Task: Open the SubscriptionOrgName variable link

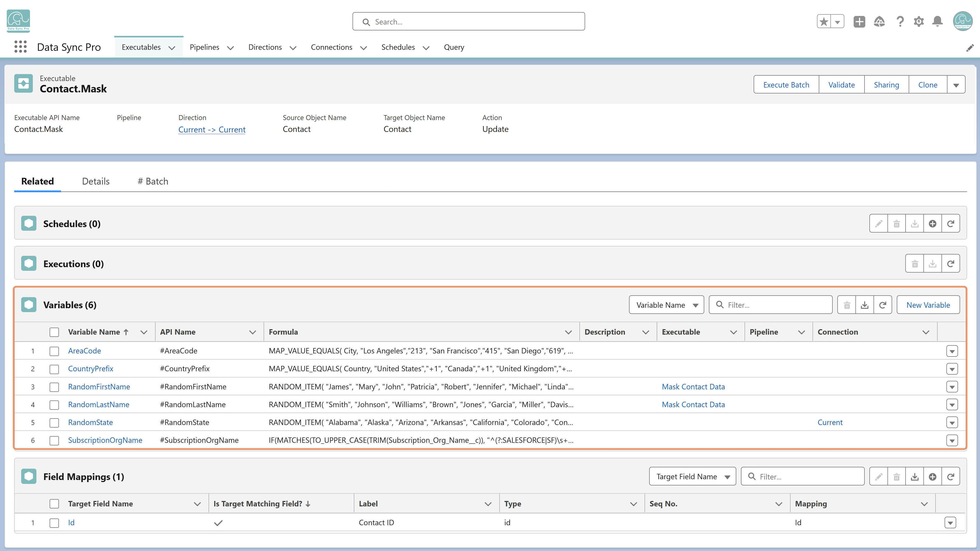Action: [105, 440]
